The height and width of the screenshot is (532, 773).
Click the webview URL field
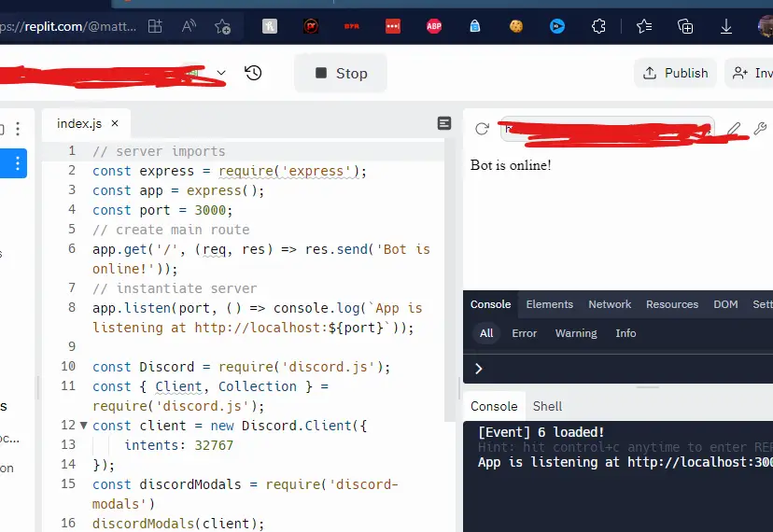point(608,129)
